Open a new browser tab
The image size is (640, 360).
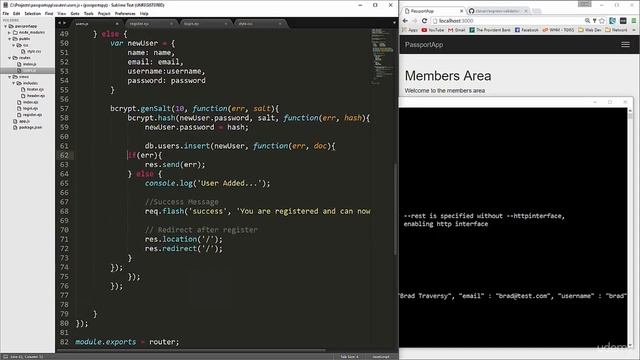(536, 11)
